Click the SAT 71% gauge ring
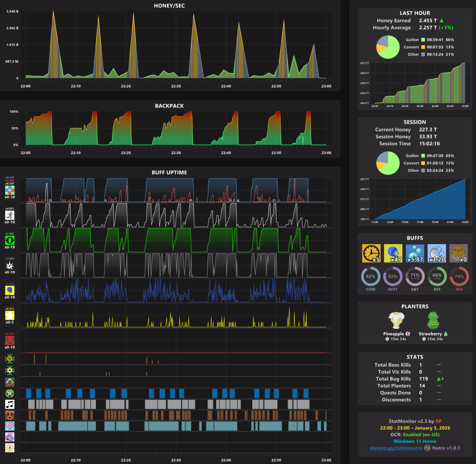 415,276
